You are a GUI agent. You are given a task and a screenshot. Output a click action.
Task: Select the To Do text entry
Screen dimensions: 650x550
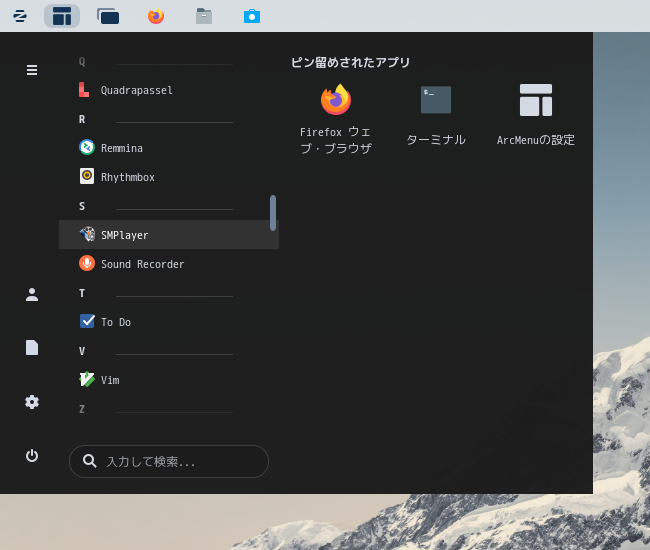pyautogui.click(x=116, y=322)
